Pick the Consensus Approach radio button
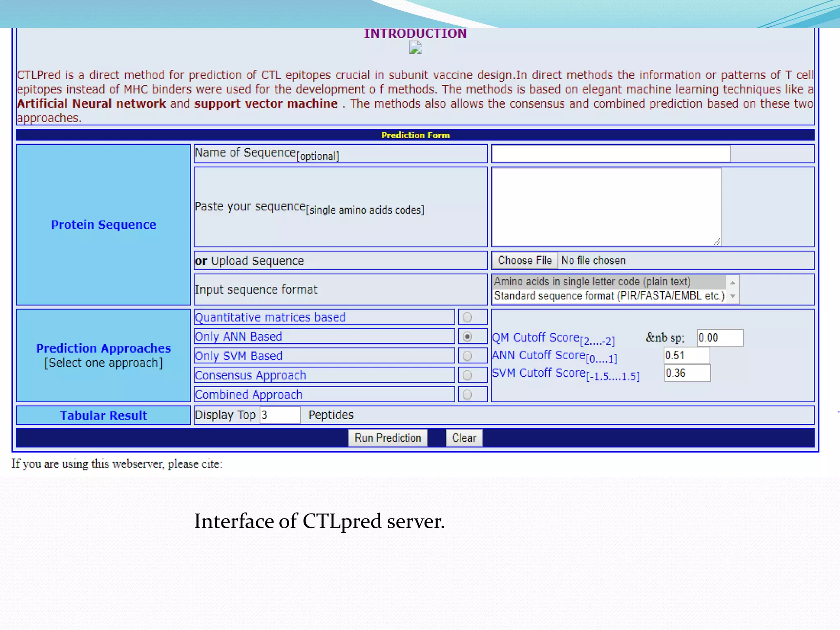 pyautogui.click(x=467, y=375)
